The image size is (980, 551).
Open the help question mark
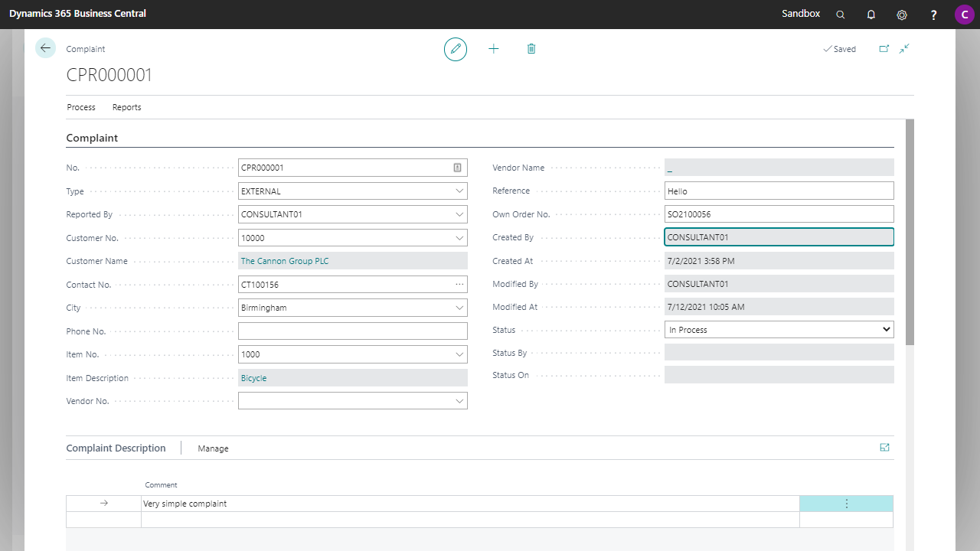pos(933,14)
